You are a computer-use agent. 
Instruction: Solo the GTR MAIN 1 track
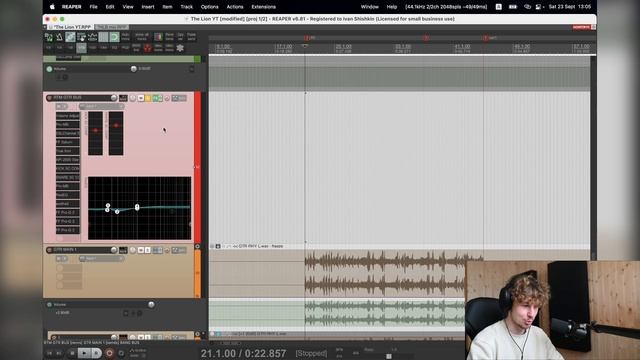pos(148,250)
